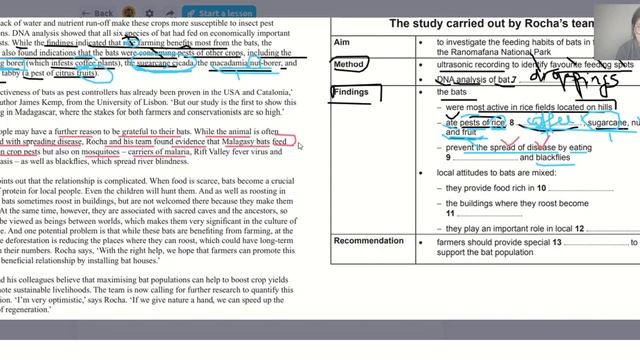Viewport: 640px width, 360px height.
Task: Click the 'Aim' row heading
Action: click(x=342, y=42)
